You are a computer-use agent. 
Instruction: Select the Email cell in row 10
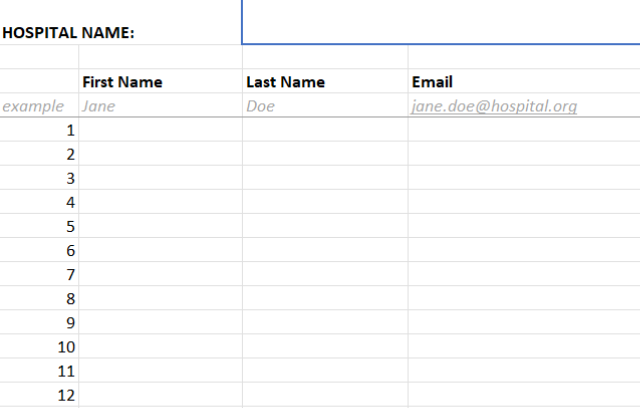[524, 346]
